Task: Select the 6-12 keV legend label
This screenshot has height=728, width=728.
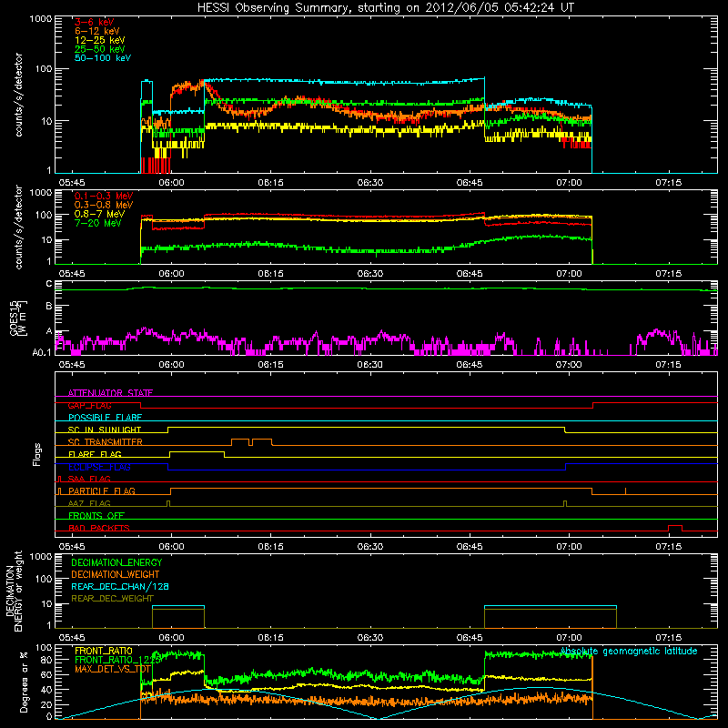Action: pos(97,31)
